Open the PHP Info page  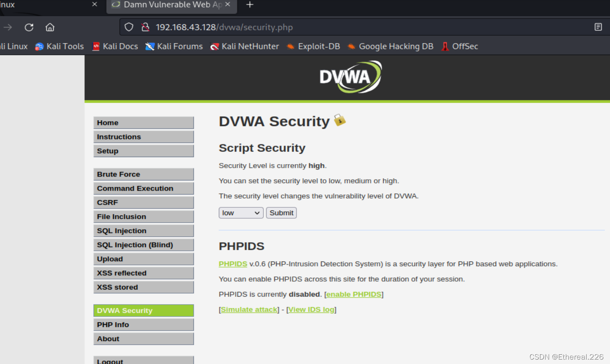tap(144, 324)
